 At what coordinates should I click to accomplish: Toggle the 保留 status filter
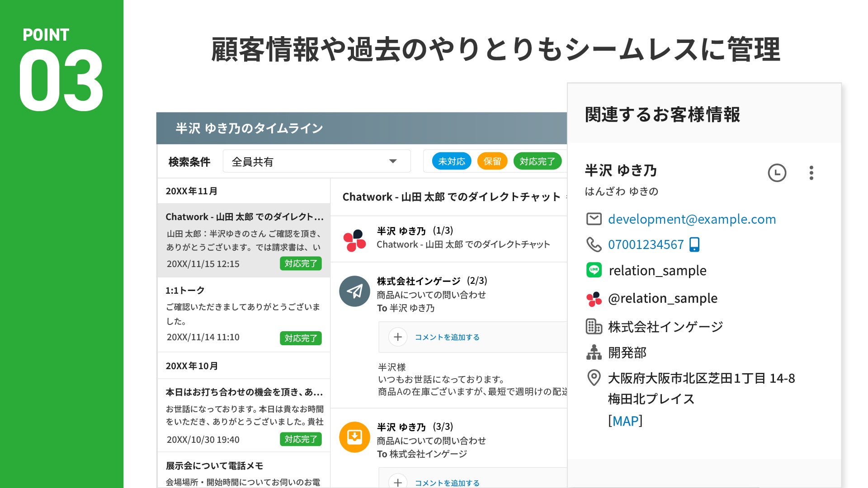[x=492, y=161]
